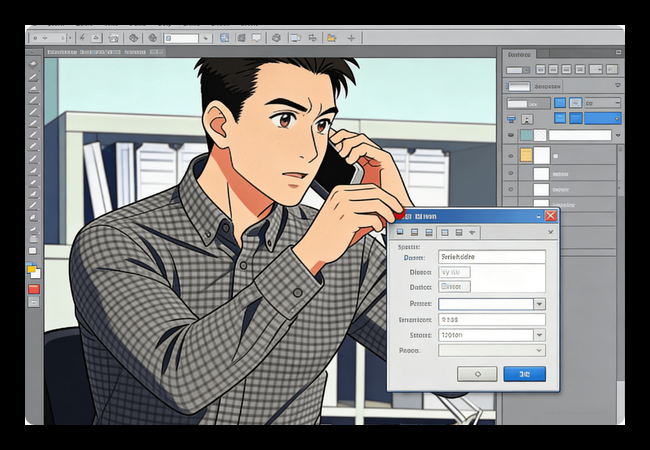
Task: Click the blue confirm button in the dialog
Action: point(524,373)
